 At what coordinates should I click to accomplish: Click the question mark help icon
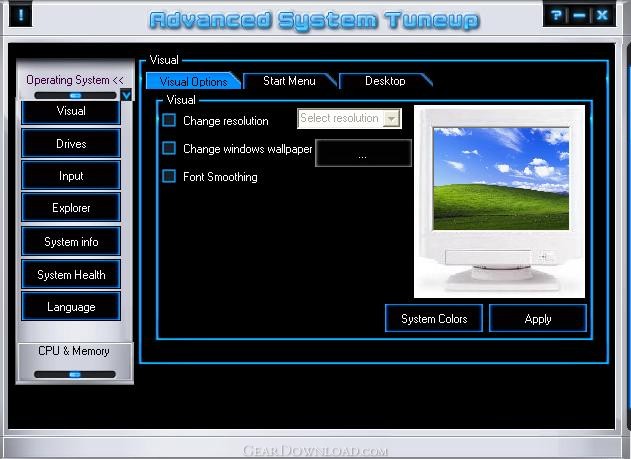(x=557, y=15)
